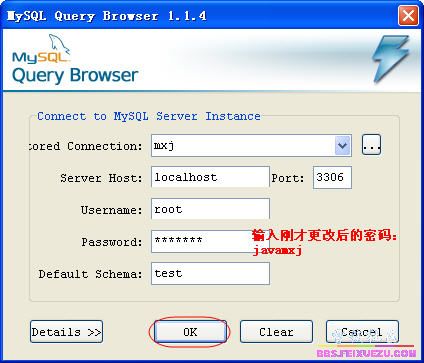This screenshot has width=424, height=363.
Task: Focus the Server Host field with localhost
Action: tap(210, 177)
